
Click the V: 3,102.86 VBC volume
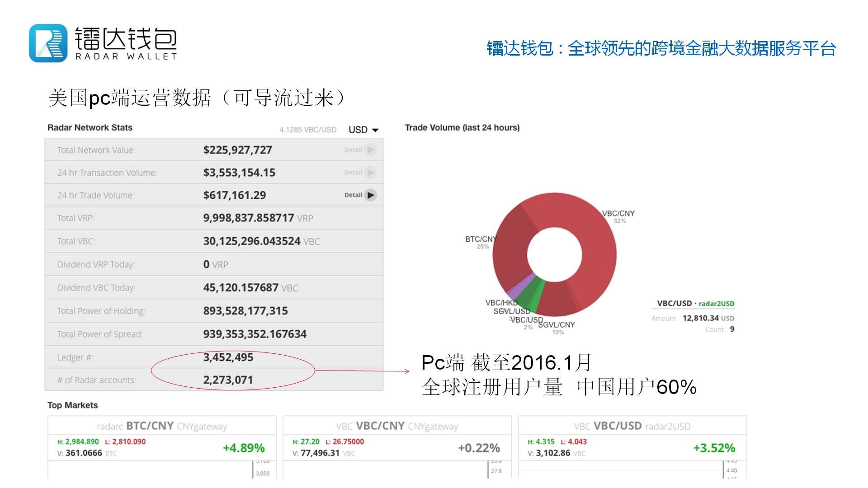[557, 453]
